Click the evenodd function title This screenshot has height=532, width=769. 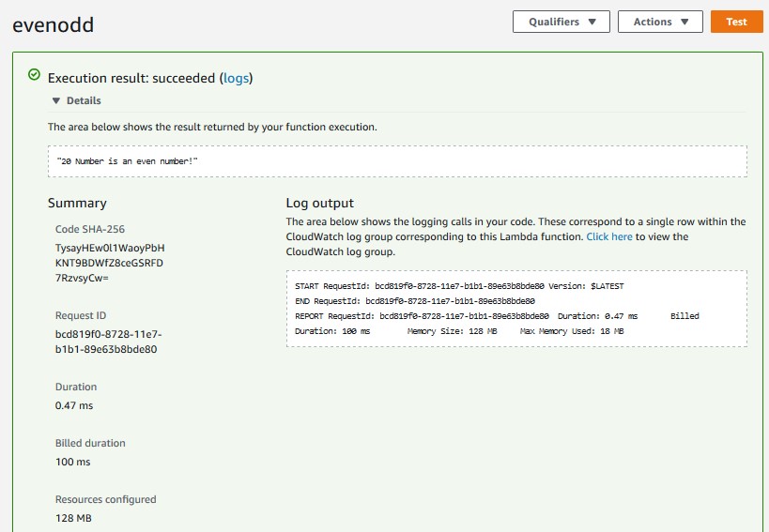(x=53, y=25)
